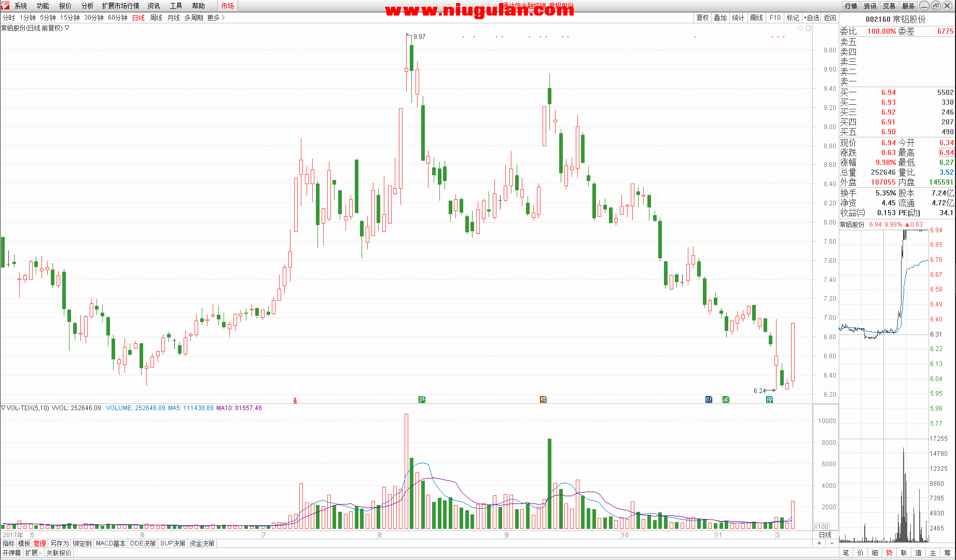The image size is (956, 560).
Task: Open the 系统 menu
Action: tap(21, 6)
